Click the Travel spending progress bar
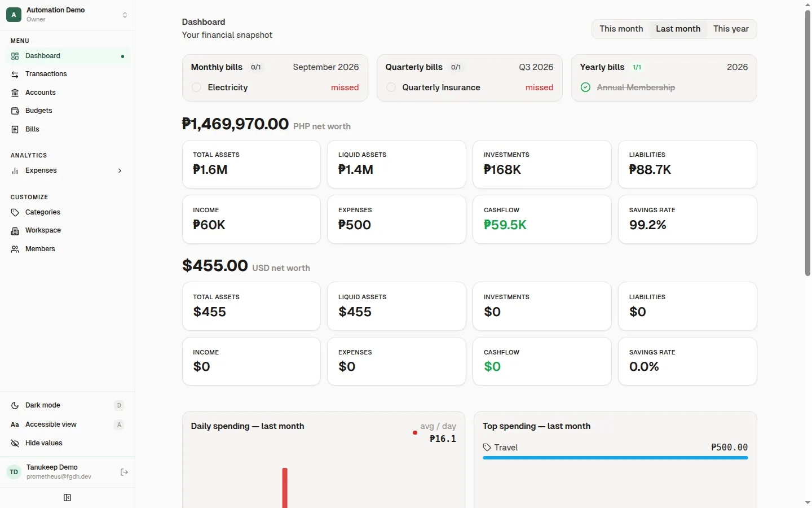Viewport: 812px width, 508px height. 615,458
